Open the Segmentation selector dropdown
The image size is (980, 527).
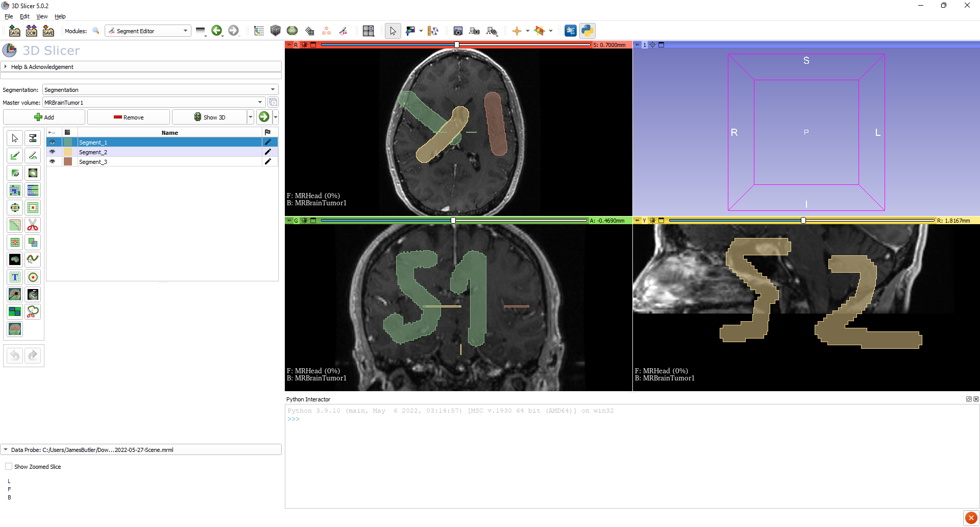click(160, 90)
